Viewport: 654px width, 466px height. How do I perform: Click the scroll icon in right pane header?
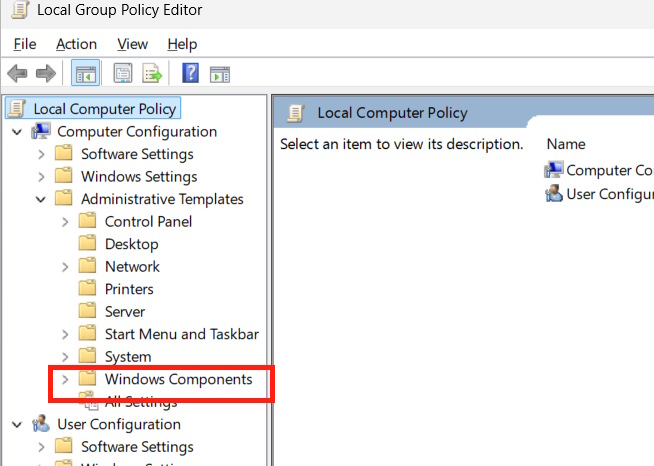[x=296, y=113]
